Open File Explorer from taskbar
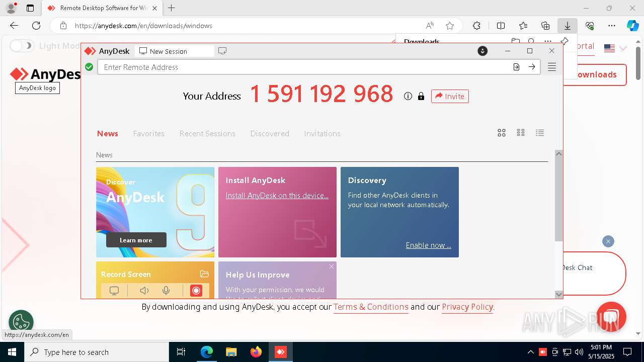The height and width of the screenshot is (362, 644). coord(231,352)
